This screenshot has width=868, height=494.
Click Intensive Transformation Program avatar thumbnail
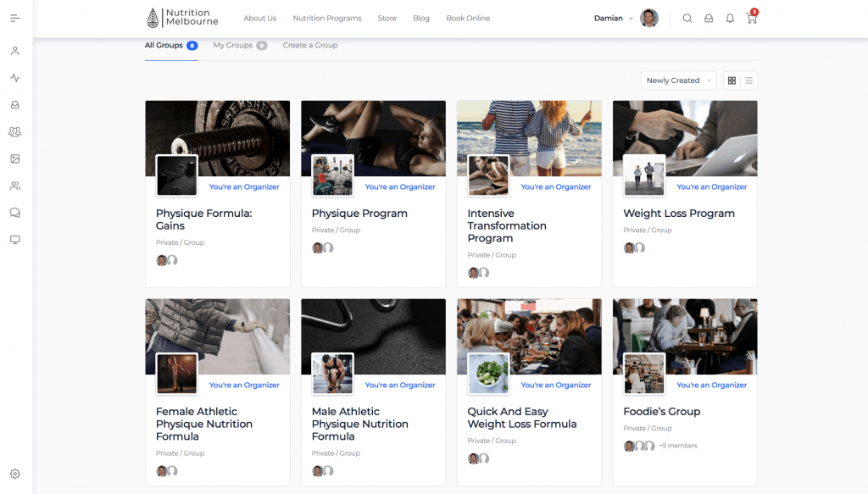point(488,175)
